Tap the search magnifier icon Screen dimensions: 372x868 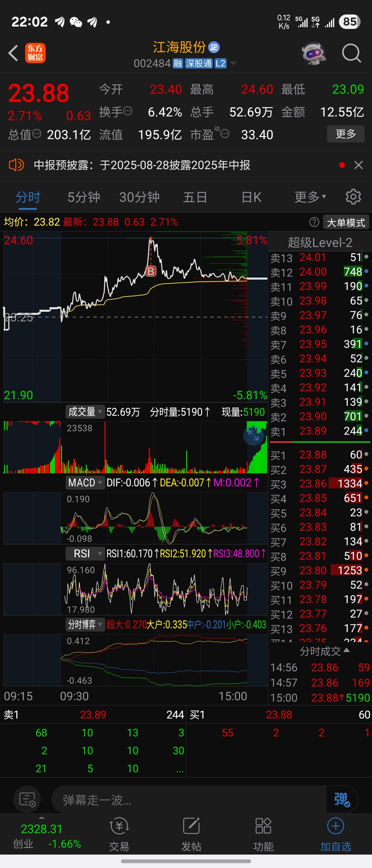(351, 53)
